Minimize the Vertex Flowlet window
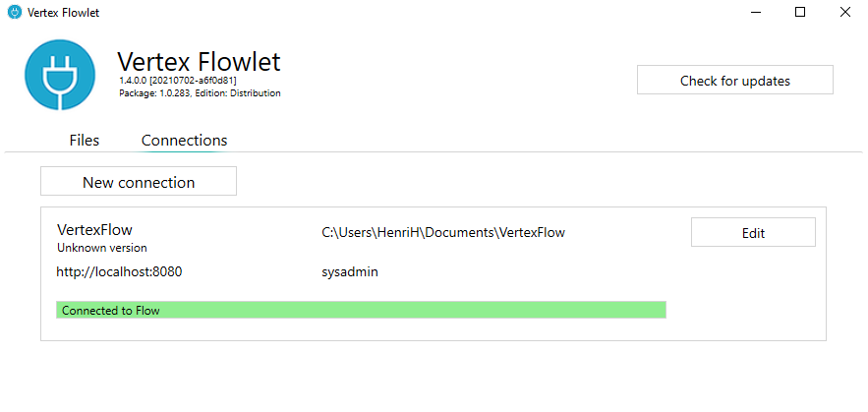Screen dimensions: 868x412 (x=755, y=13)
